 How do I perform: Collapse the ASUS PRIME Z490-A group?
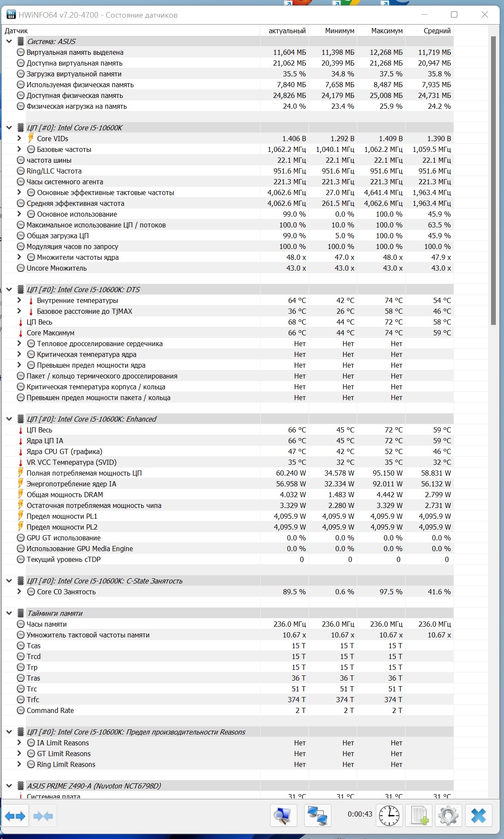pyautogui.click(x=9, y=786)
